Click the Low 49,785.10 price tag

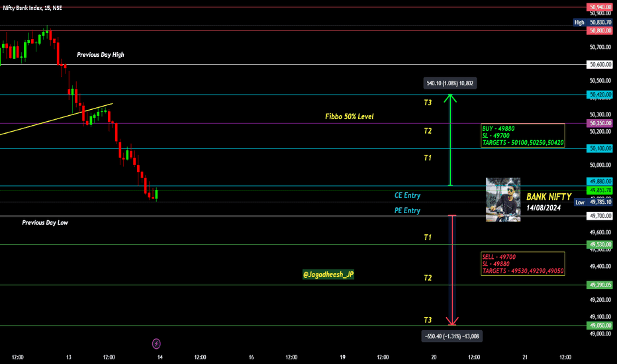pos(593,202)
